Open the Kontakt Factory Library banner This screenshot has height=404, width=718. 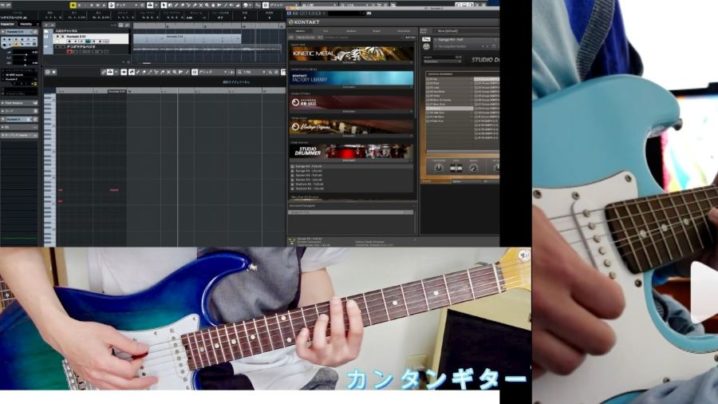pyautogui.click(x=350, y=78)
